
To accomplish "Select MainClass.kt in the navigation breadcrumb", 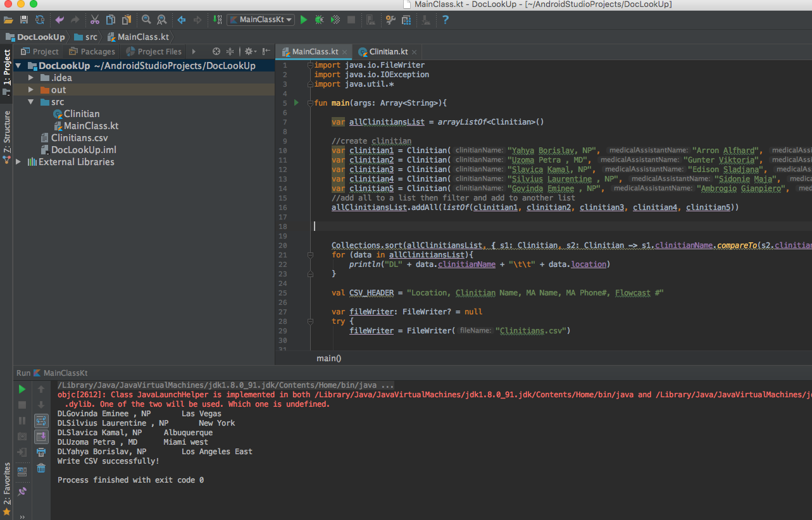I will (x=138, y=37).
